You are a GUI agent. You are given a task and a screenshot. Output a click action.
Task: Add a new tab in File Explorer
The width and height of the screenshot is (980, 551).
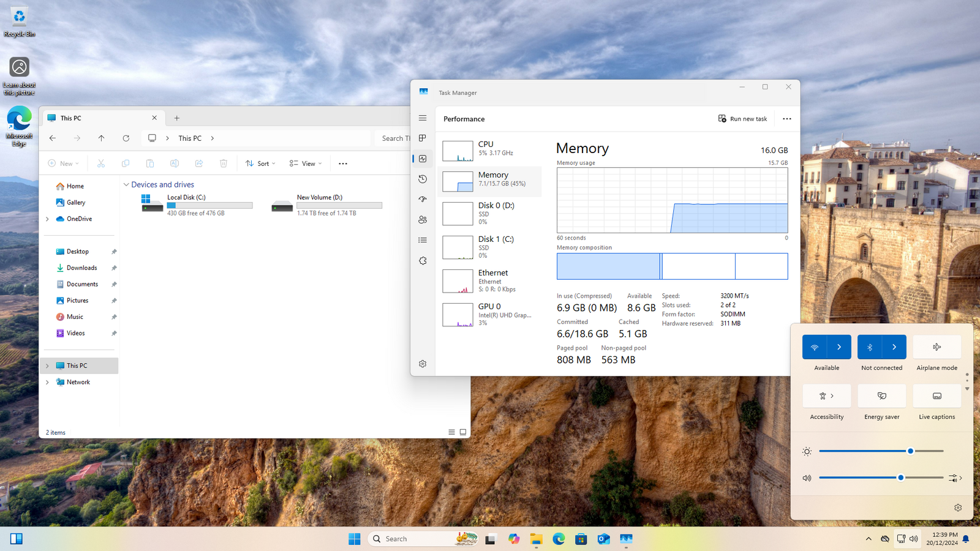(177, 118)
